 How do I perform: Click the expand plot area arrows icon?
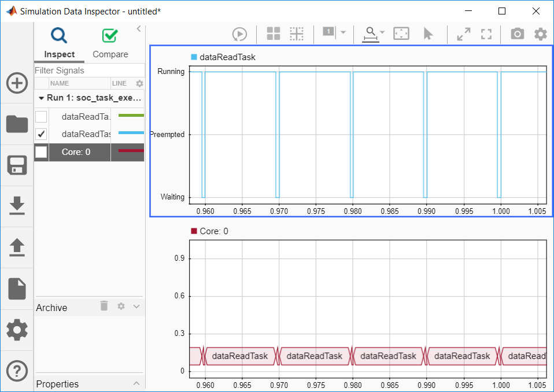pyautogui.click(x=464, y=34)
